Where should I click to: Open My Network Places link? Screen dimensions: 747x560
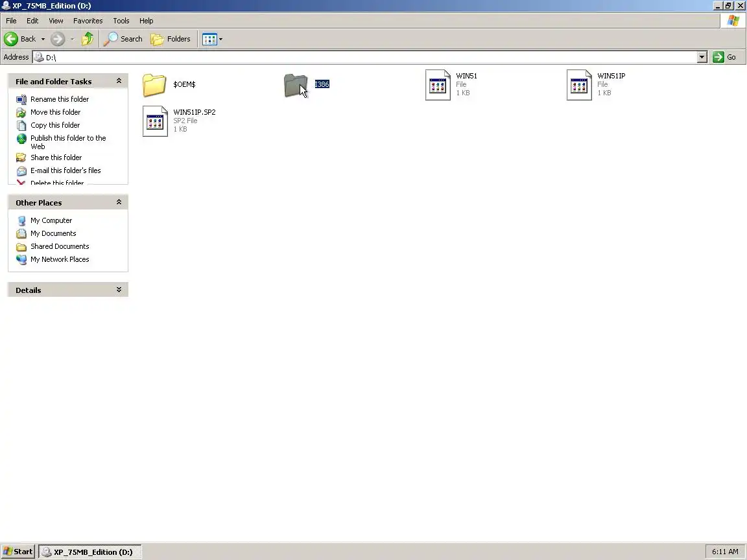(60, 259)
